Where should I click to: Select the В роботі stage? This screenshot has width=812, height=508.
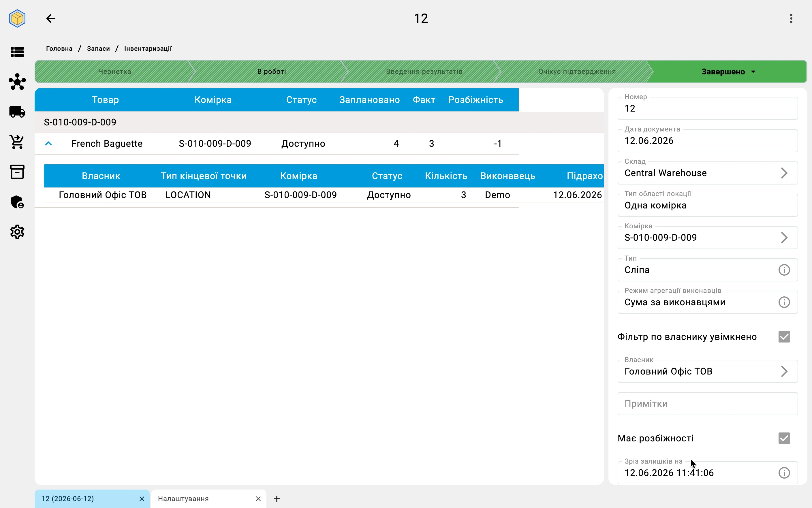coord(271,72)
